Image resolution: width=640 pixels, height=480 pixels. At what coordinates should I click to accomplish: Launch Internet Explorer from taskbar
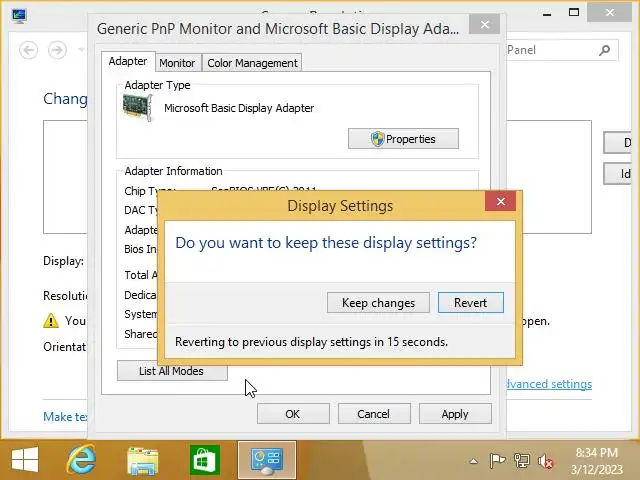point(82,460)
